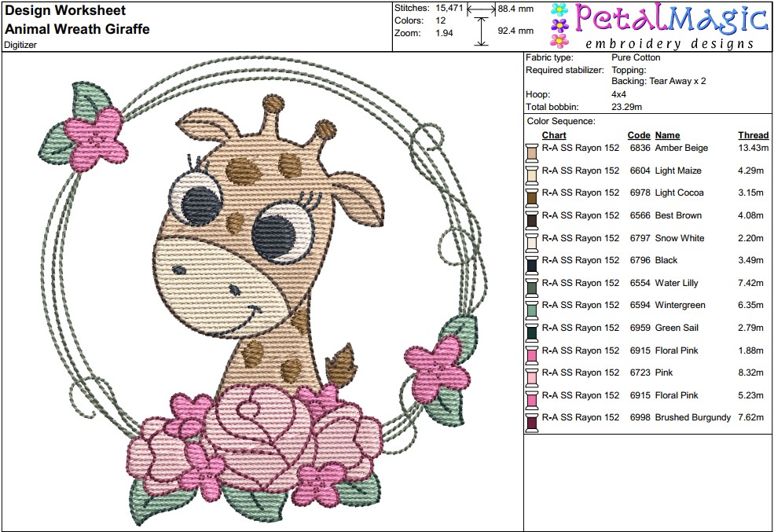Screen dimensions: 774x532
Task: Click thread length 1.88m for Floral Pink
Action: click(750, 350)
